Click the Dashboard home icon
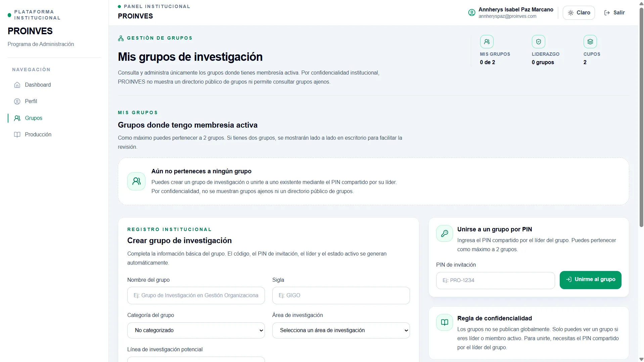644x362 pixels. (x=17, y=85)
